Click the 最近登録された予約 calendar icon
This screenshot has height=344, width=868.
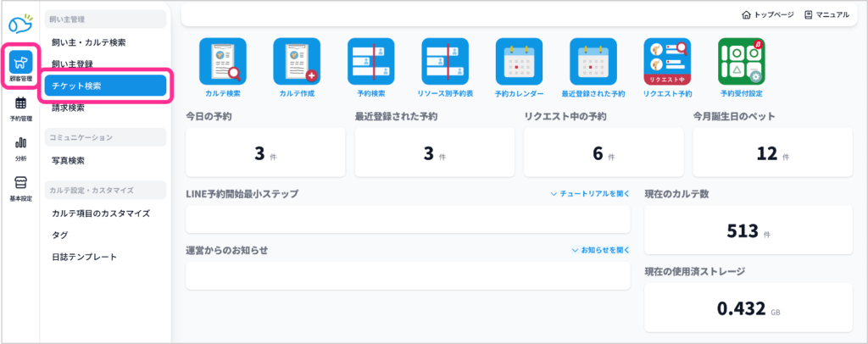(x=593, y=62)
